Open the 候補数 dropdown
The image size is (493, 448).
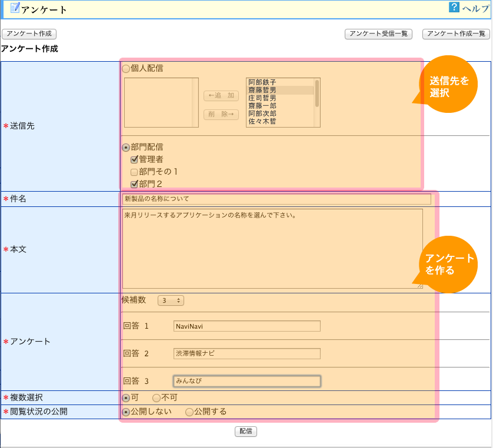(171, 300)
